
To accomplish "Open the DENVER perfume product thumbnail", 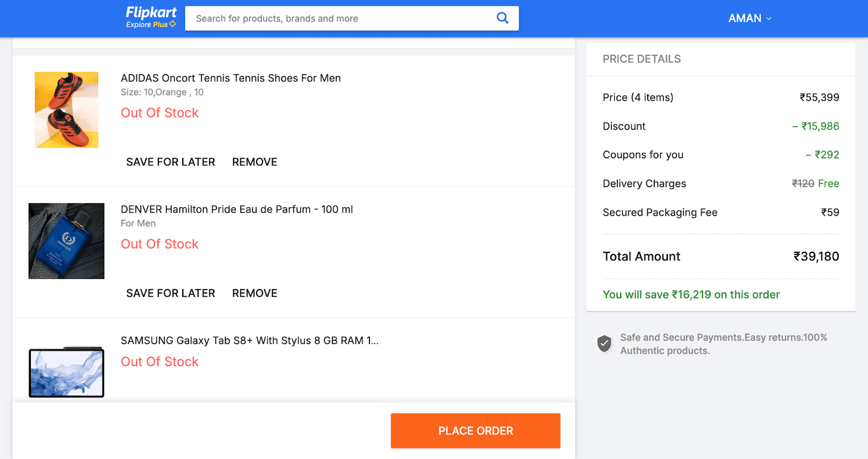I will (x=66, y=240).
